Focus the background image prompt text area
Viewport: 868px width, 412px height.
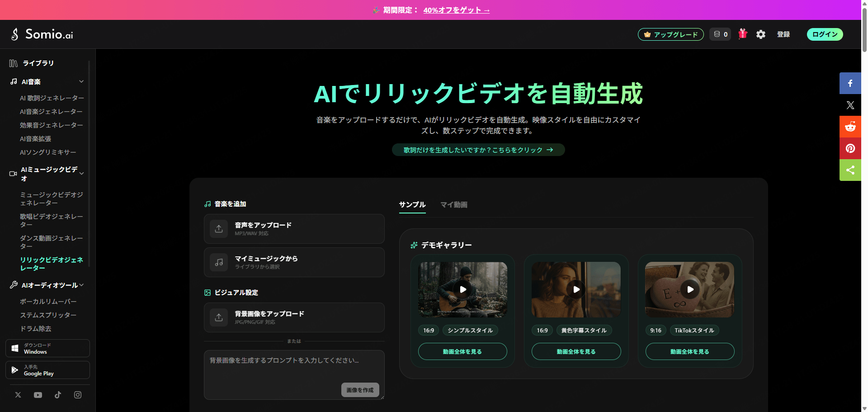294,375
